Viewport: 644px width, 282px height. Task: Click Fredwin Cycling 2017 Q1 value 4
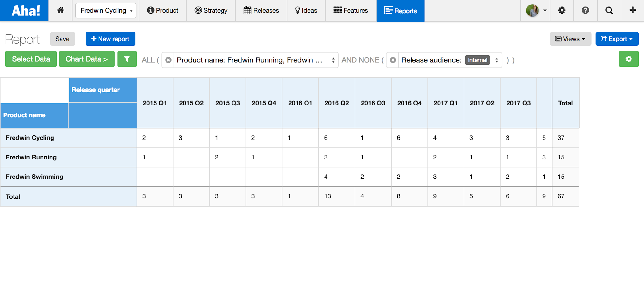[435, 138]
